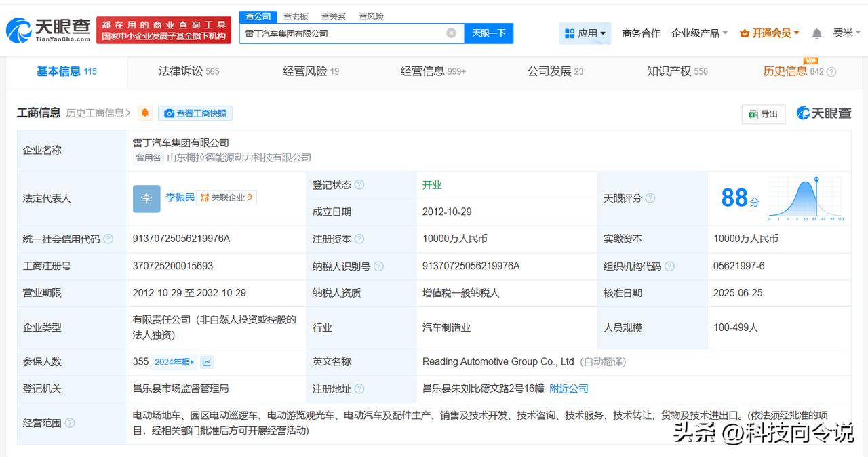Image resolution: width=868 pixels, height=457 pixels.
Task: Click the notification bell in header
Action: 817,33
